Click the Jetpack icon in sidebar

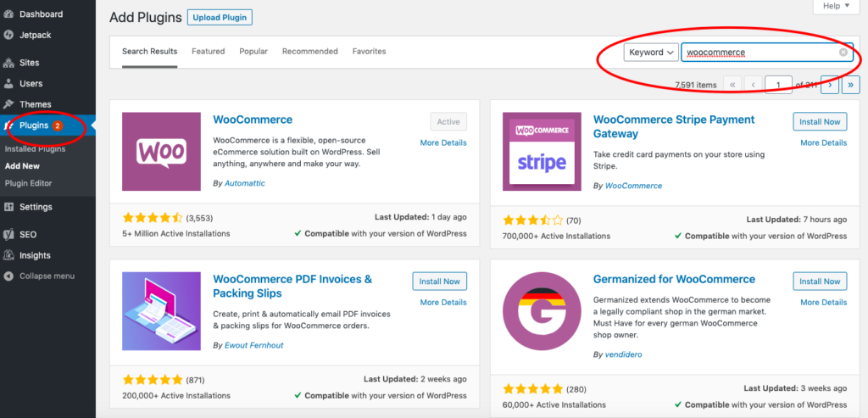8,35
